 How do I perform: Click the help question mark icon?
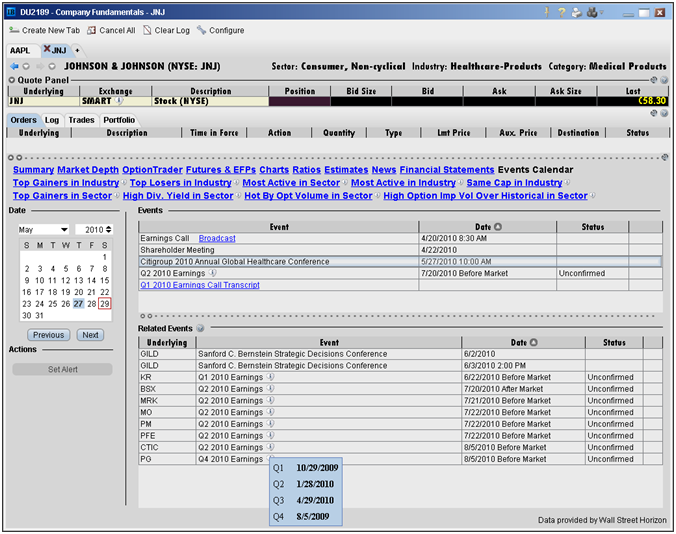point(560,13)
